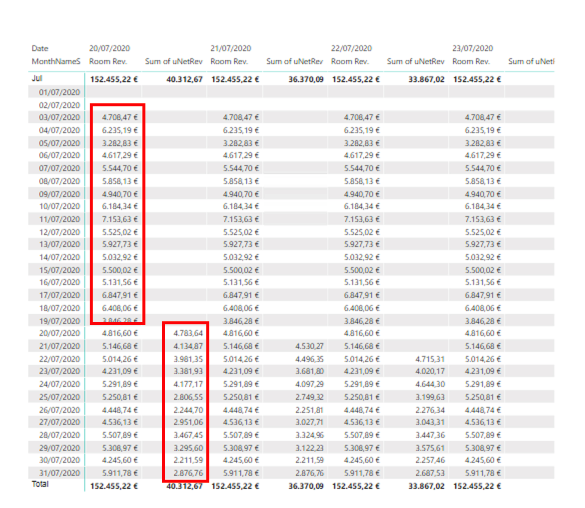Select the 02/07/2020 row label

[x=59, y=105]
